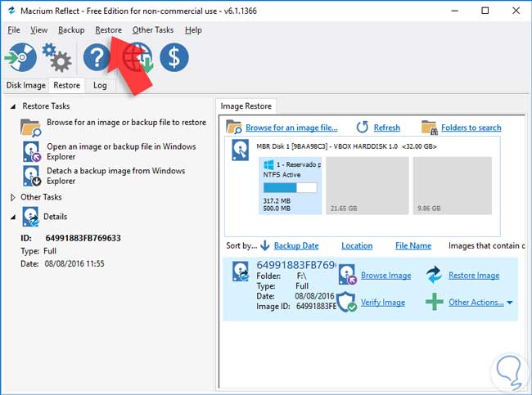Click the circular Refresh arrow icon
This screenshot has width=532, height=395.
point(363,128)
